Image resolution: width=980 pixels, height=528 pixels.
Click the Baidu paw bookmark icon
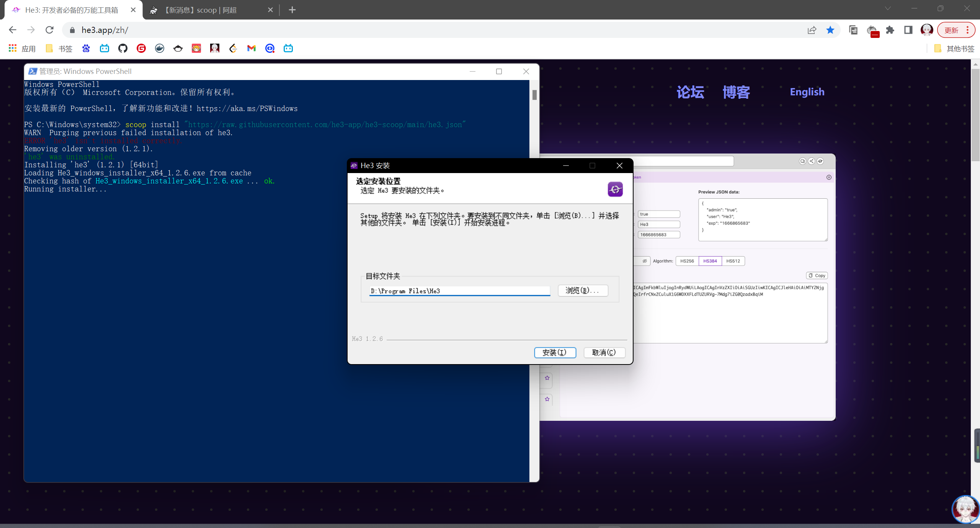coord(86,48)
